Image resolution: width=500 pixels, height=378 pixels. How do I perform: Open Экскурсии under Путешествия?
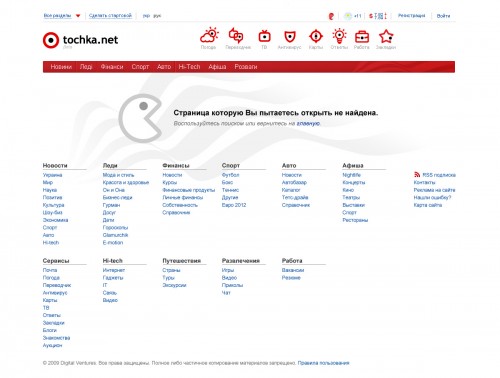[174, 285]
